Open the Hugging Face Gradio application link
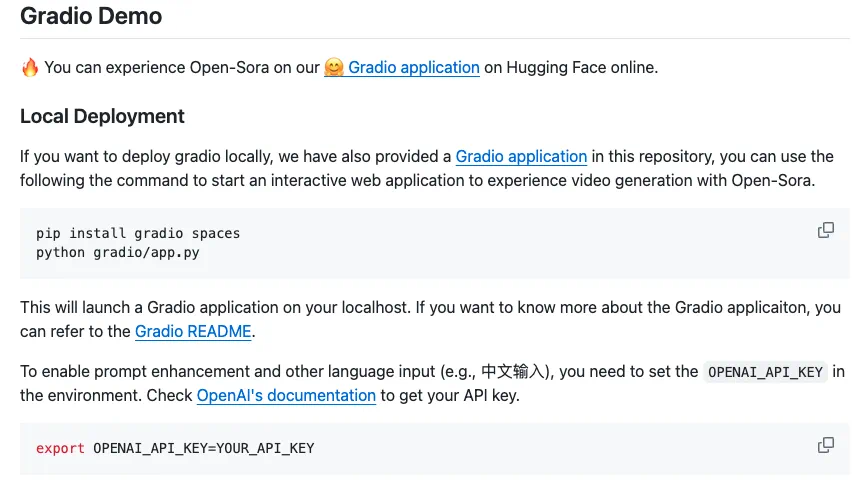 point(413,68)
